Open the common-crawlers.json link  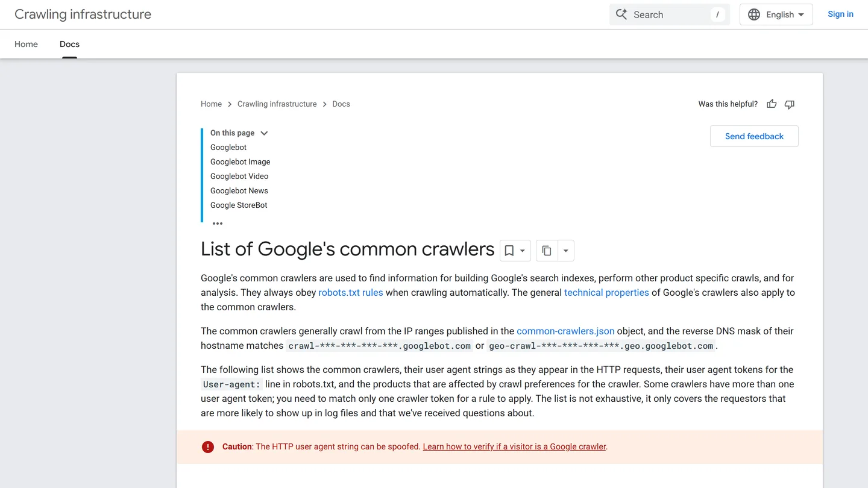[565, 331]
